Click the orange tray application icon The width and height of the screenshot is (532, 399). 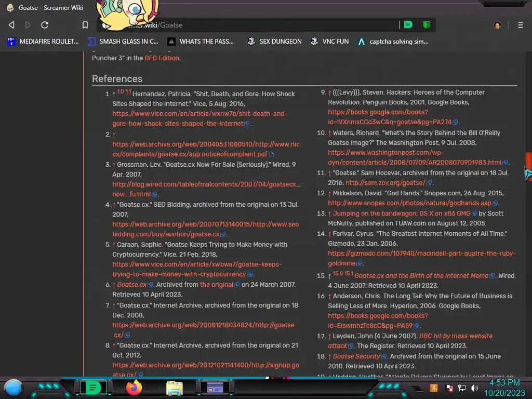(434, 388)
